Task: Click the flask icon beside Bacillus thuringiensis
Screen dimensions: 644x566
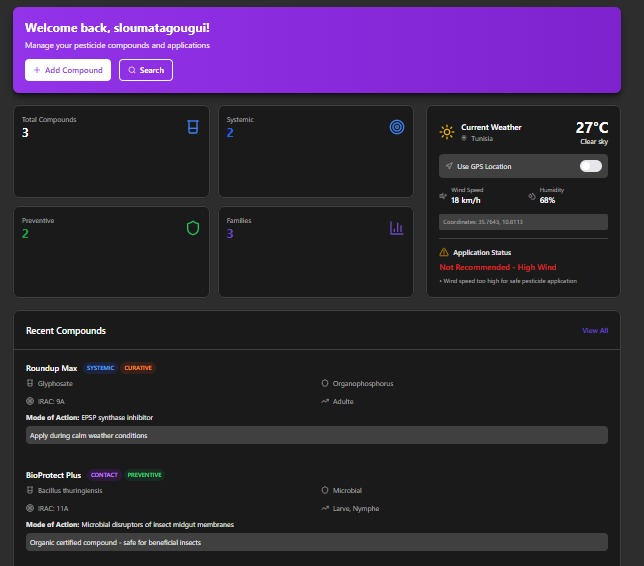Action: click(x=30, y=490)
